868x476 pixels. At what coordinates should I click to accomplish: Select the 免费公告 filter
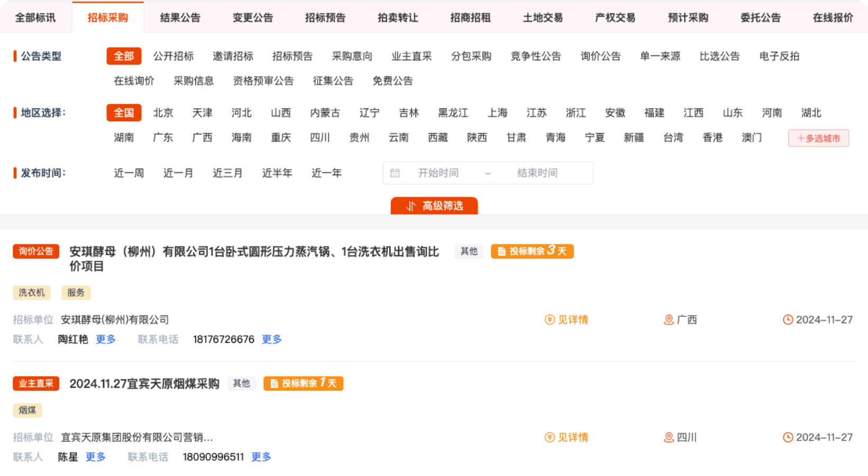coord(392,81)
